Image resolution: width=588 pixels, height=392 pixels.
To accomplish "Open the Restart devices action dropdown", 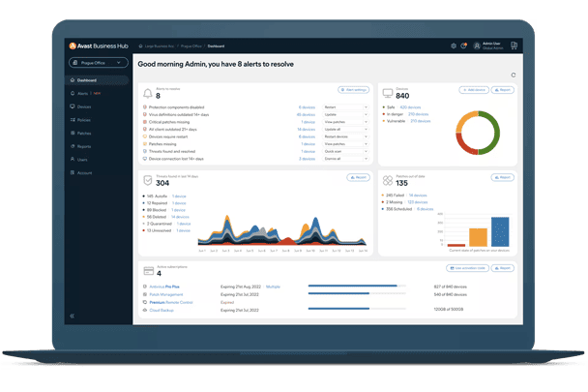I will pos(345,136).
